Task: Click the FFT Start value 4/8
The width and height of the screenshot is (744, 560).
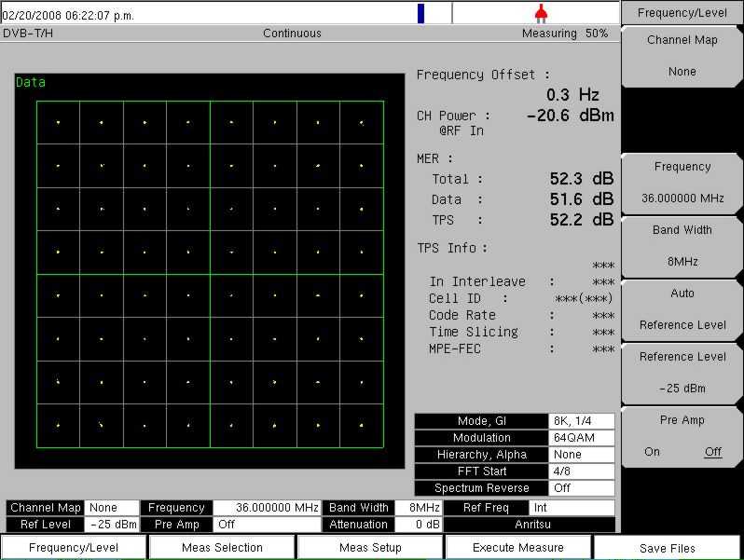Action: point(581,471)
